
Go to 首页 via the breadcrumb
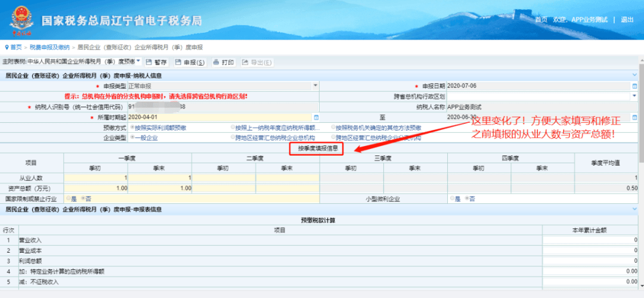click(x=16, y=47)
